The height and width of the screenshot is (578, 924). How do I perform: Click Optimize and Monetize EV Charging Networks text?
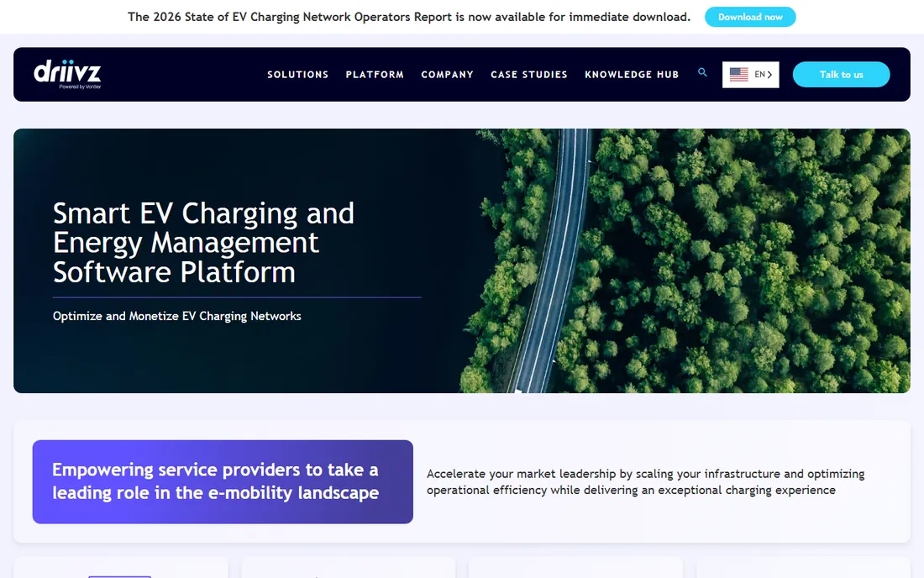tap(176, 317)
